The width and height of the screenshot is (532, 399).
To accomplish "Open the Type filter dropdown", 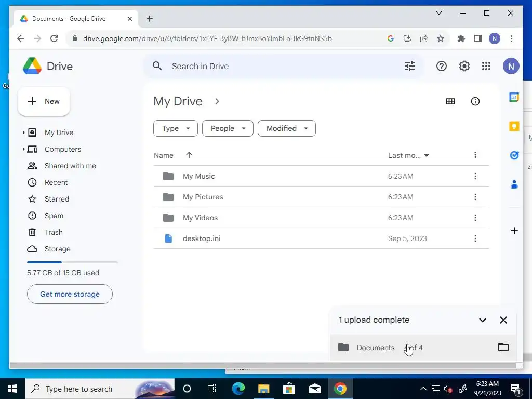I will [x=176, y=128].
